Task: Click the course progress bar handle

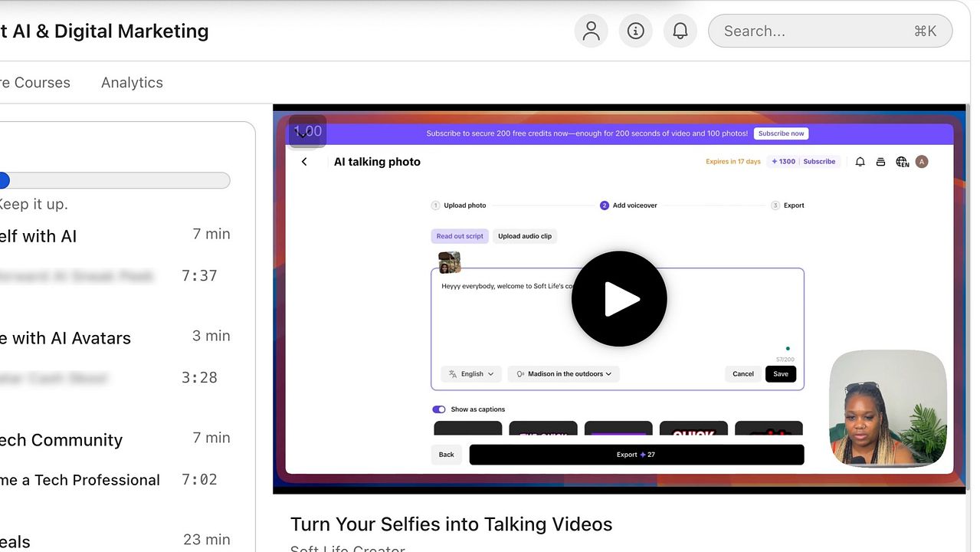Action: click(4, 181)
